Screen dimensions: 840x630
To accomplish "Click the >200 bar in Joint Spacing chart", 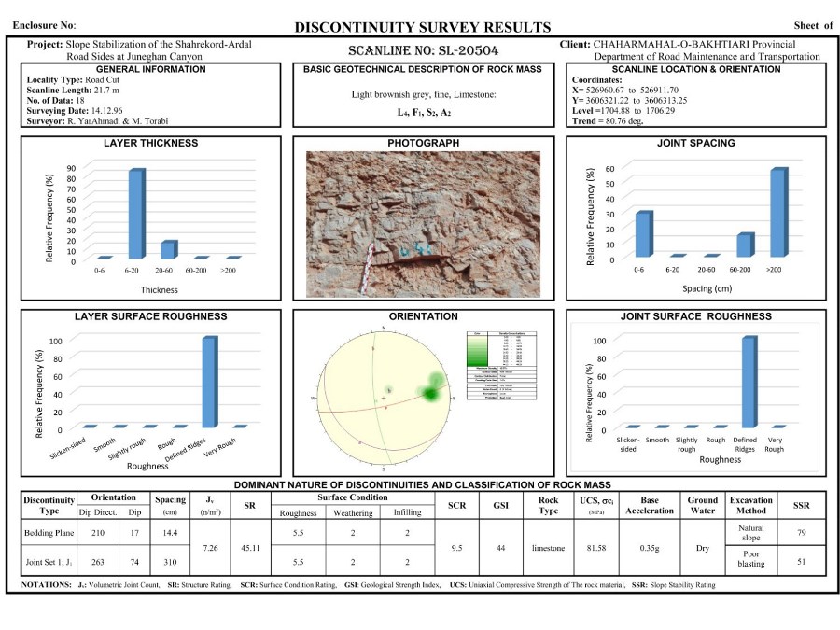I will (779, 212).
